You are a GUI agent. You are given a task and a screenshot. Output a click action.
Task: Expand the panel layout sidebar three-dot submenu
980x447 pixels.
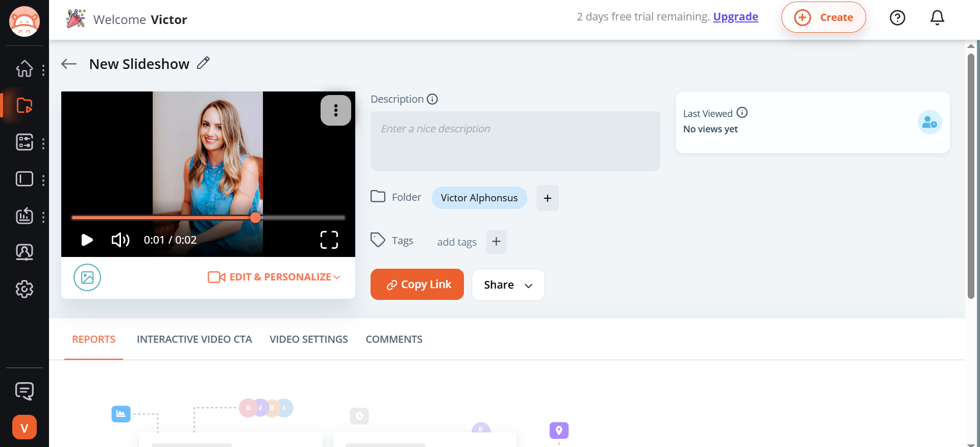[x=43, y=180]
